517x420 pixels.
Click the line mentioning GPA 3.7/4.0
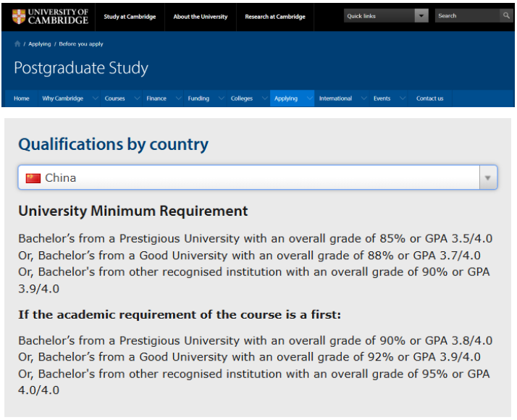point(249,256)
